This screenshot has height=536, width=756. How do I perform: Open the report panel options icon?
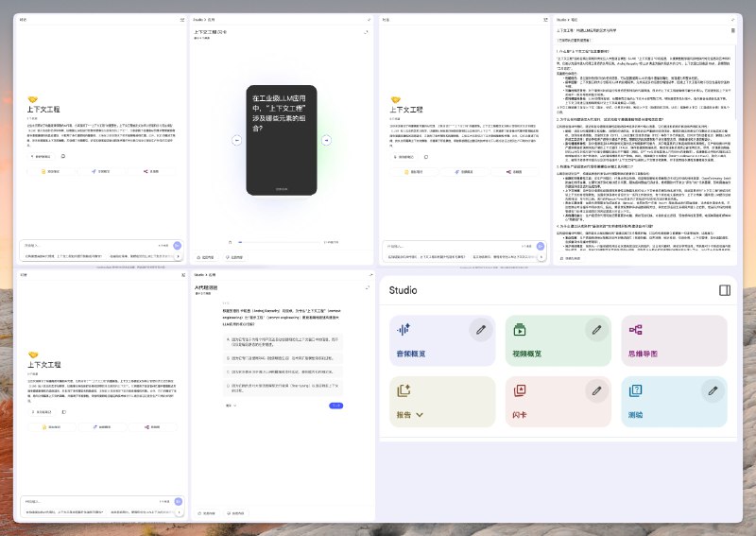pyautogui.click(x=733, y=30)
